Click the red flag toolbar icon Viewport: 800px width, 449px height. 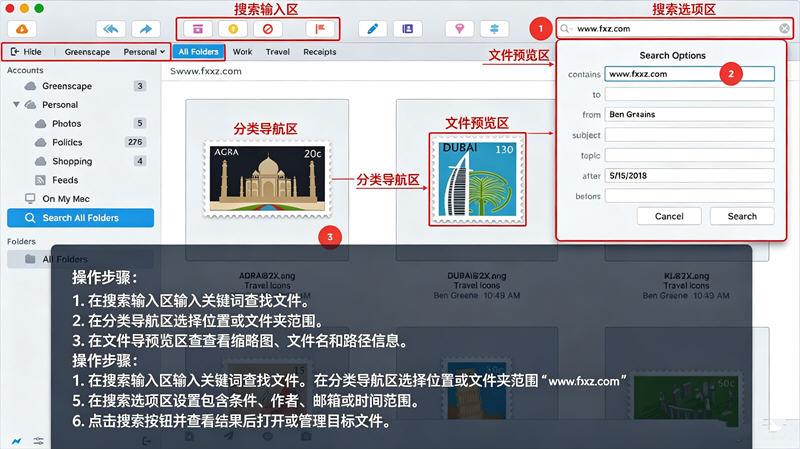[x=320, y=29]
